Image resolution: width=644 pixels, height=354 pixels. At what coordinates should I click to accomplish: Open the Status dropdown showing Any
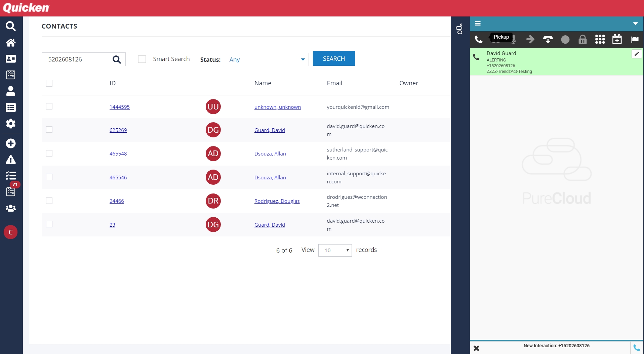point(267,59)
